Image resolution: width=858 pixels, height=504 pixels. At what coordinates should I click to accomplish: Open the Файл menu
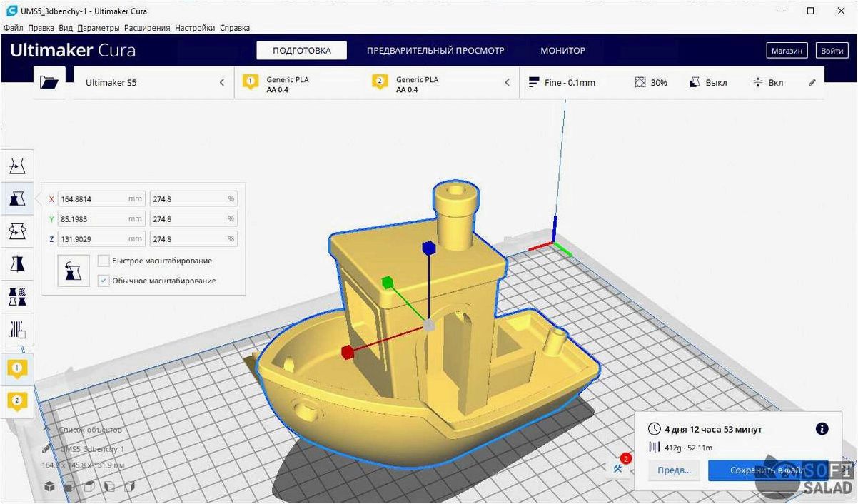point(13,28)
